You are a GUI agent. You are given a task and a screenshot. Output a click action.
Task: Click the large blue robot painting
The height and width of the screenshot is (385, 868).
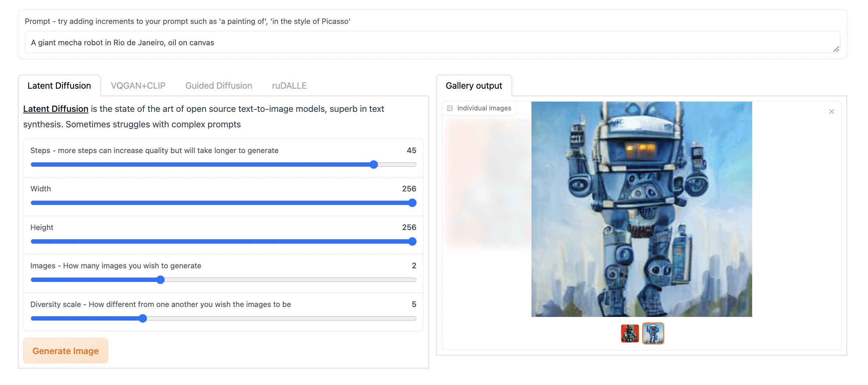pos(641,209)
